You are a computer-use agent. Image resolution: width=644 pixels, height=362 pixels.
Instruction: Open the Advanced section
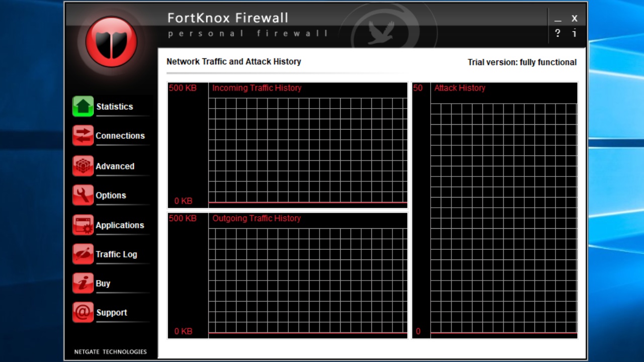115,166
